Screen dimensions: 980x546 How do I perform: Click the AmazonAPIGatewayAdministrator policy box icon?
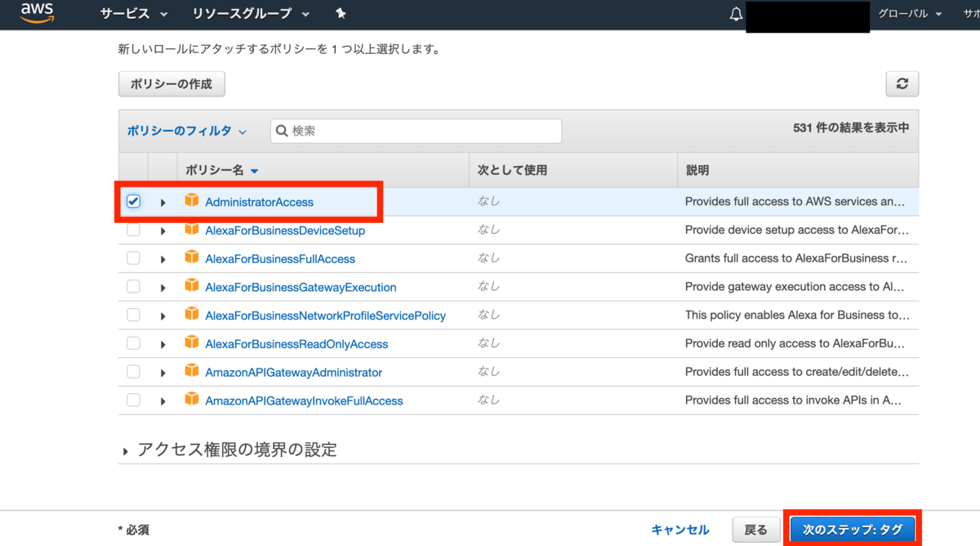192,371
